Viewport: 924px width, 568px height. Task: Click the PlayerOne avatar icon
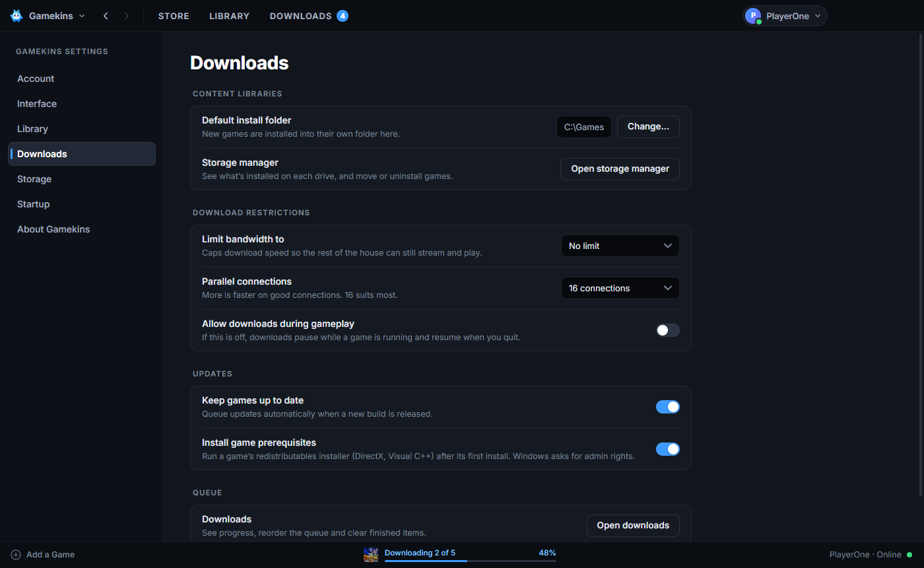click(x=752, y=16)
